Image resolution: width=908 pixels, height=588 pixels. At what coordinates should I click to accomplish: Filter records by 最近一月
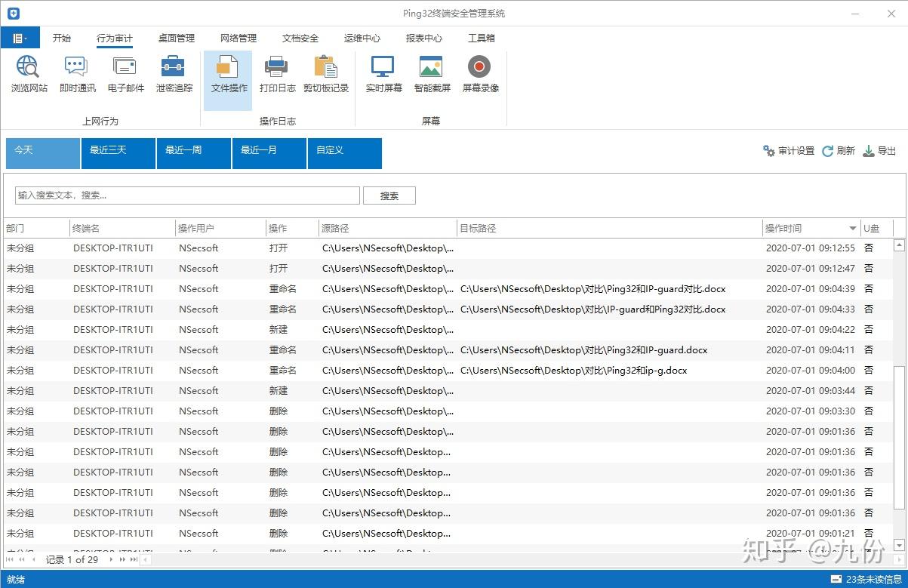[269, 153]
